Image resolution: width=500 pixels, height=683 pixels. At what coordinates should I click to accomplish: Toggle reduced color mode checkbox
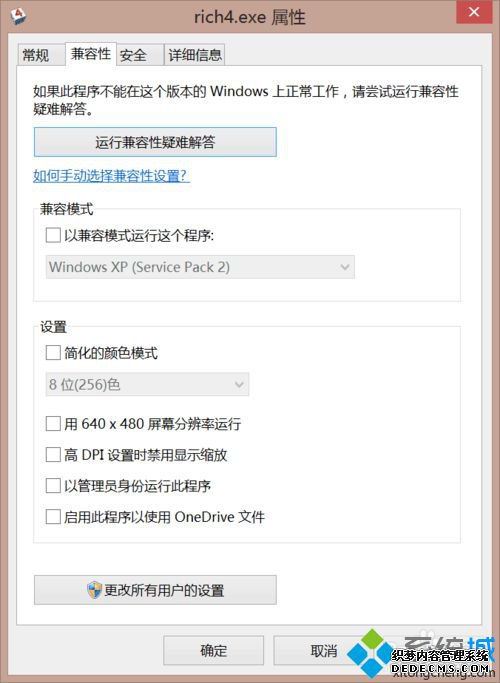tap(53, 352)
